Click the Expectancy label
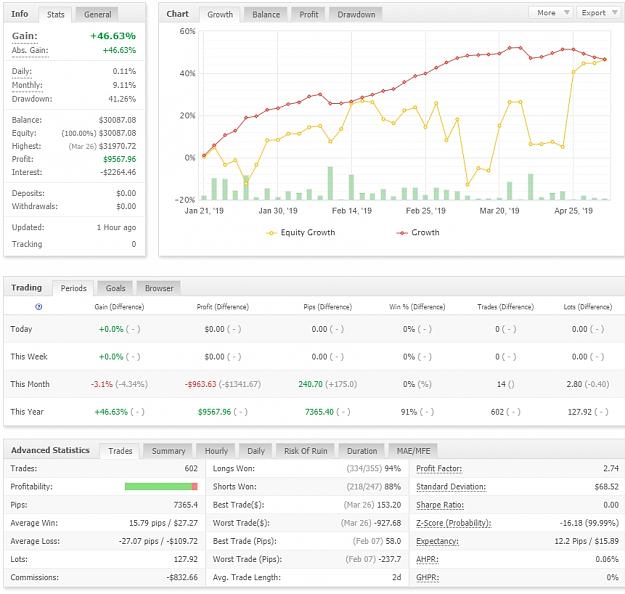The height and width of the screenshot is (594, 625). pyautogui.click(x=437, y=541)
